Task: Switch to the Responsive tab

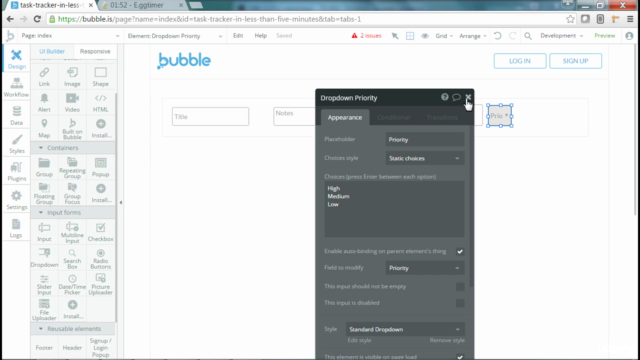Action: pos(95,51)
